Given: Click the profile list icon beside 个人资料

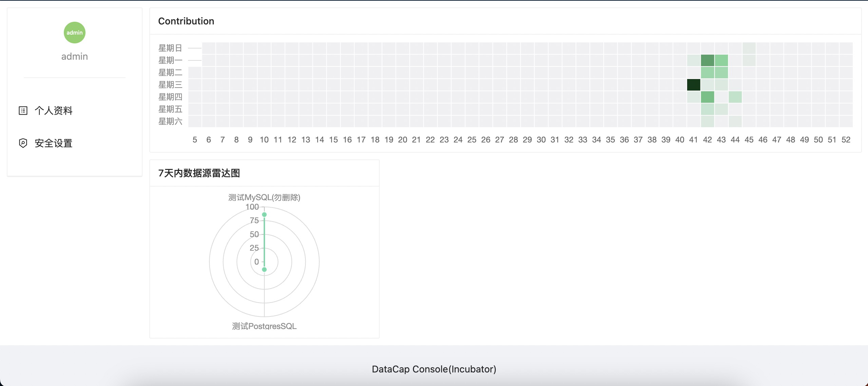Looking at the screenshot, I should click(x=23, y=111).
